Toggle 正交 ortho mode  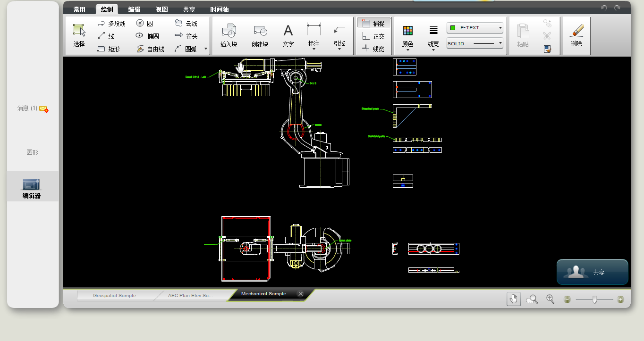[x=373, y=36]
